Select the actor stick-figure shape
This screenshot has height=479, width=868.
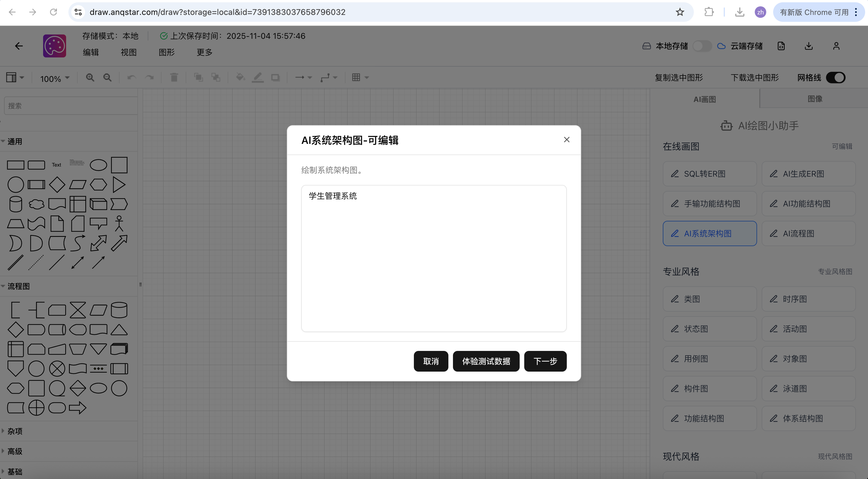[119, 223]
